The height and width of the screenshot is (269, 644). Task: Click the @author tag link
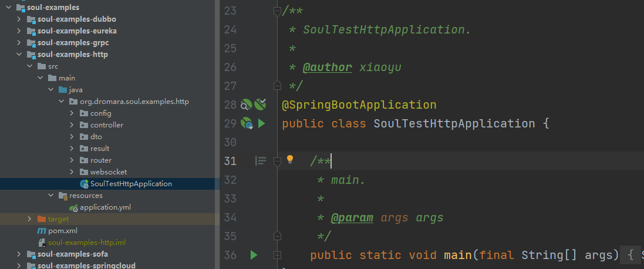pos(328,68)
